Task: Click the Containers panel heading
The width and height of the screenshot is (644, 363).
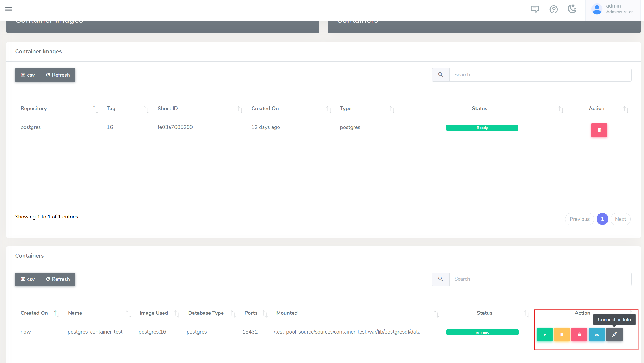Action: (x=29, y=256)
